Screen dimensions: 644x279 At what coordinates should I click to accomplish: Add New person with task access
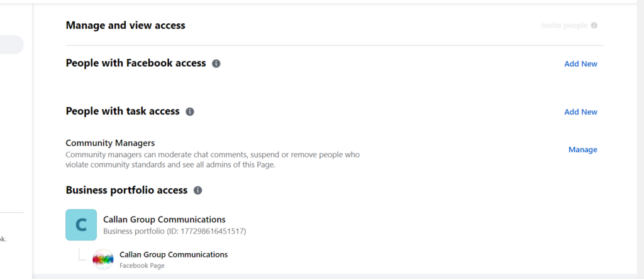(580, 111)
